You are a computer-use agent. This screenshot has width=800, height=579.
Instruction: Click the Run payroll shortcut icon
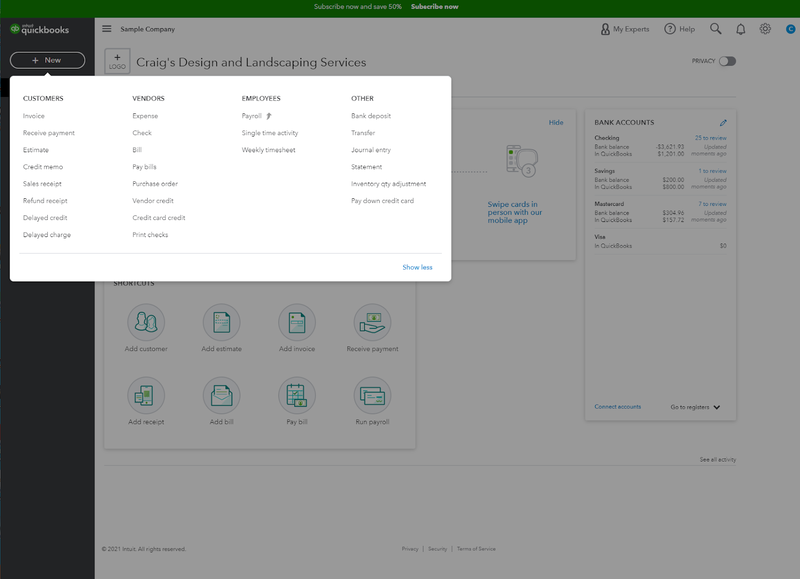[372, 395]
